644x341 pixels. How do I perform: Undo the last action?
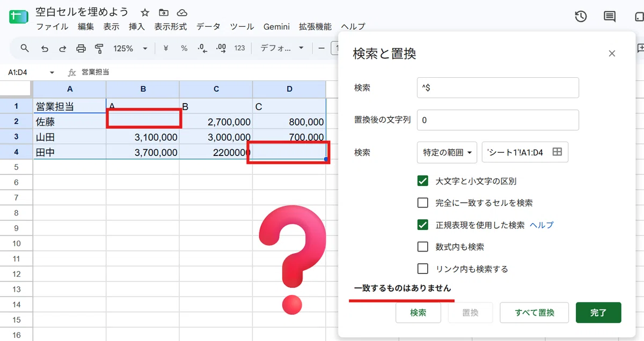[45, 48]
